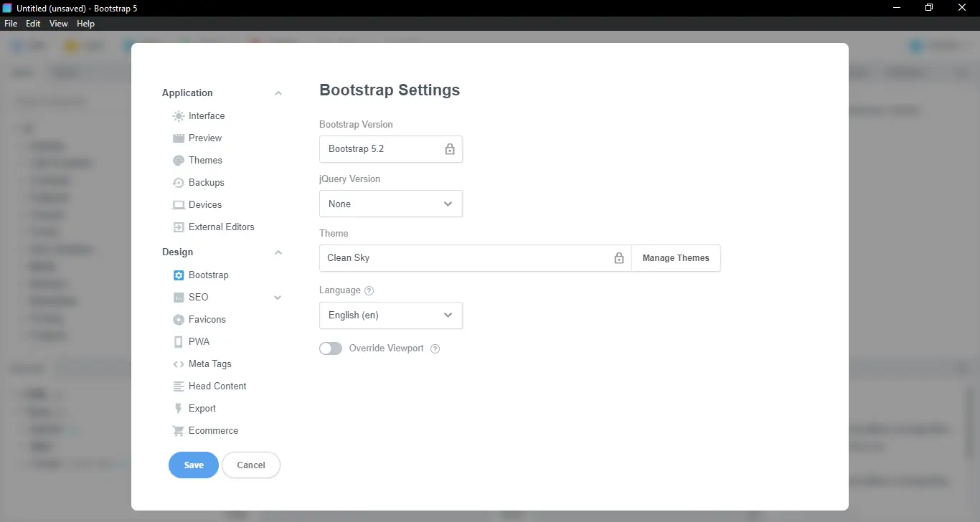The height and width of the screenshot is (522, 980).
Task: Go to Preview settings
Action: click(205, 138)
